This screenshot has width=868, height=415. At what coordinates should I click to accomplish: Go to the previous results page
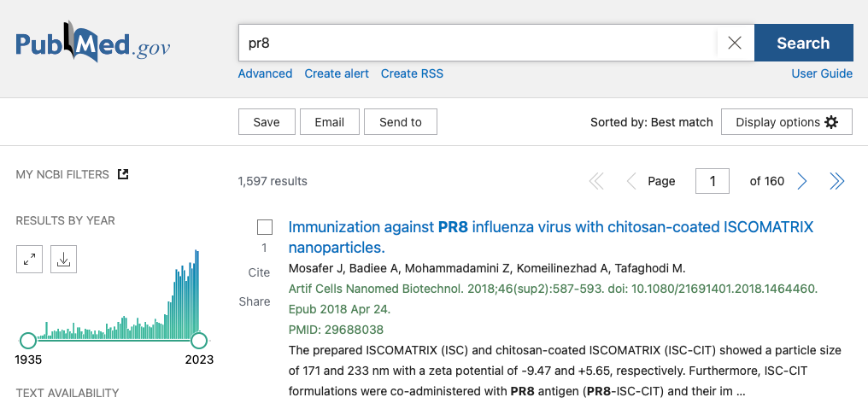[631, 181]
